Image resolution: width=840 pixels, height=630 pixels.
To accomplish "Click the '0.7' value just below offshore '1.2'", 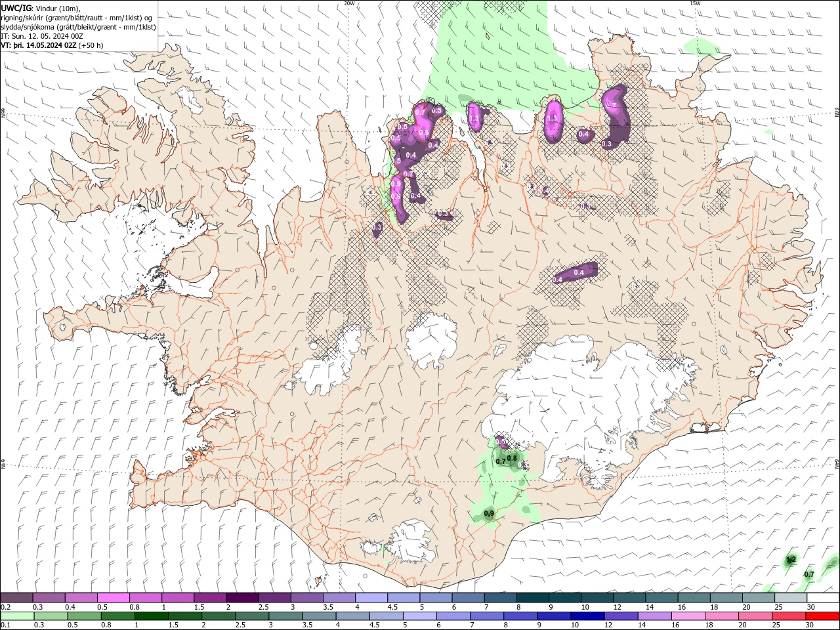I will point(809,574).
